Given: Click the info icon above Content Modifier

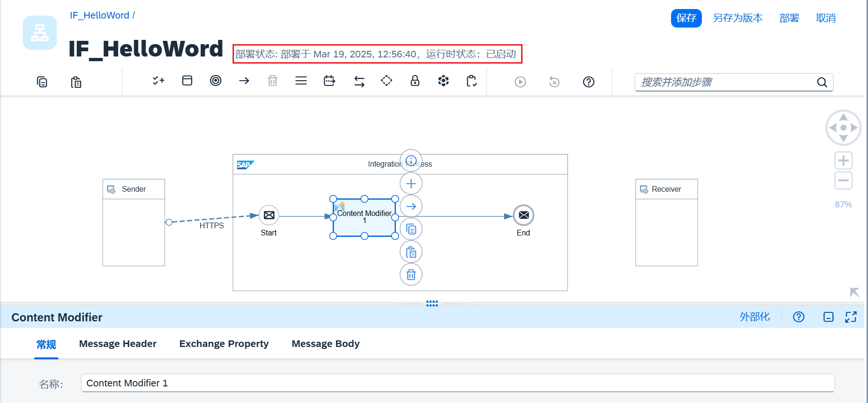Looking at the screenshot, I should point(411,160).
